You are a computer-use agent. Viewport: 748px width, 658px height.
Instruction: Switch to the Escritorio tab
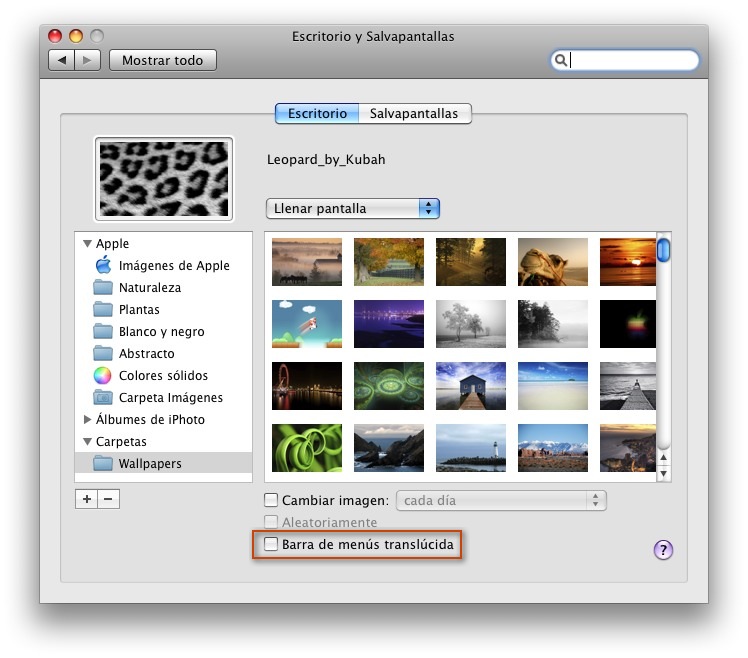tap(317, 114)
